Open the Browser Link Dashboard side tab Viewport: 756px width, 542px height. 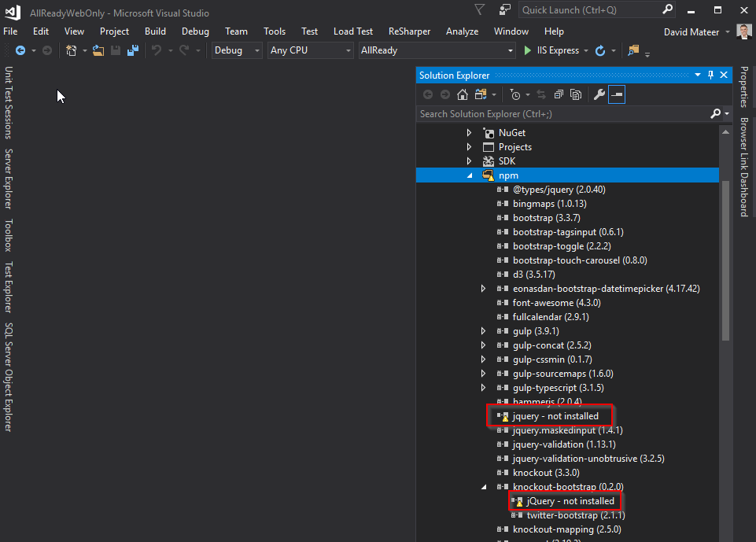tap(744, 168)
